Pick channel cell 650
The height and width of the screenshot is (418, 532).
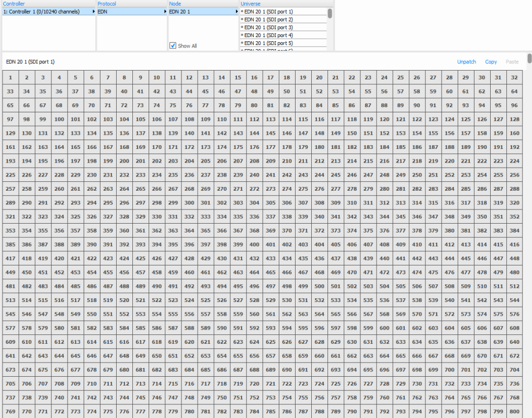click(x=157, y=356)
